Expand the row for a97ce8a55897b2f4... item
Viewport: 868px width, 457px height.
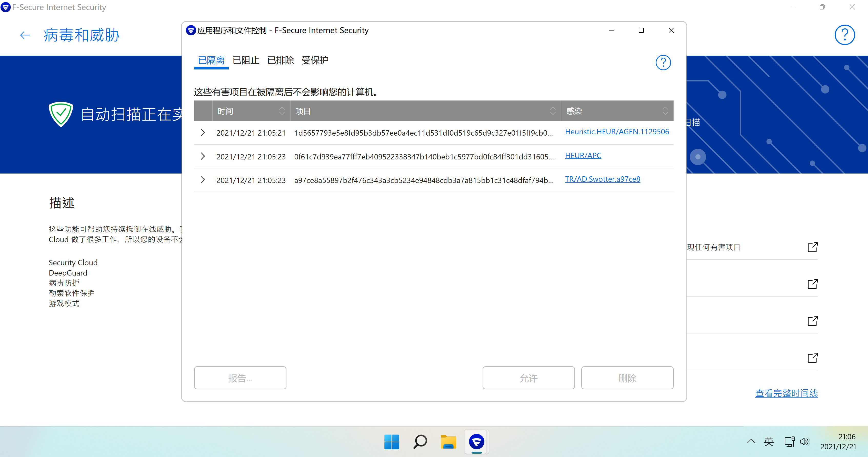click(x=203, y=180)
